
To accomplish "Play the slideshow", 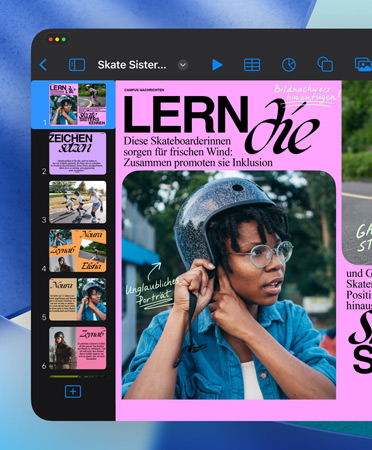I will (x=217, y=65).
